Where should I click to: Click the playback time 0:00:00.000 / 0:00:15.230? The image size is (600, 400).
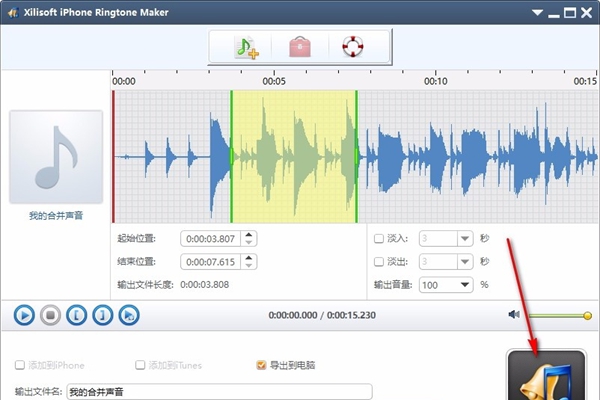click(322, 315)
